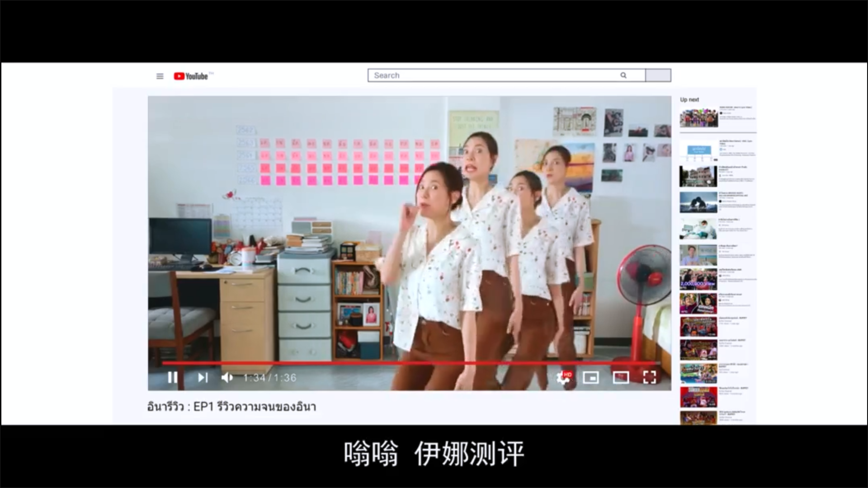Toggle theater mode for the player
Screen dimensions: 868x488
[621, 377]
